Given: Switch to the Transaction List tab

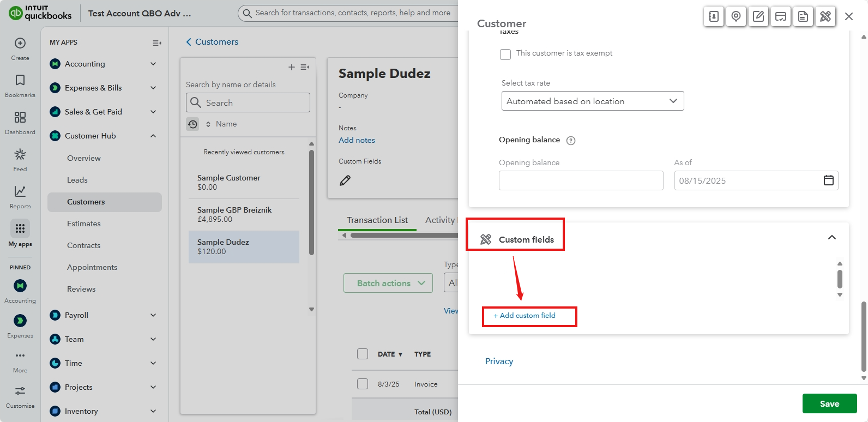Looking at the screenshot, I should tap(377, 220).
